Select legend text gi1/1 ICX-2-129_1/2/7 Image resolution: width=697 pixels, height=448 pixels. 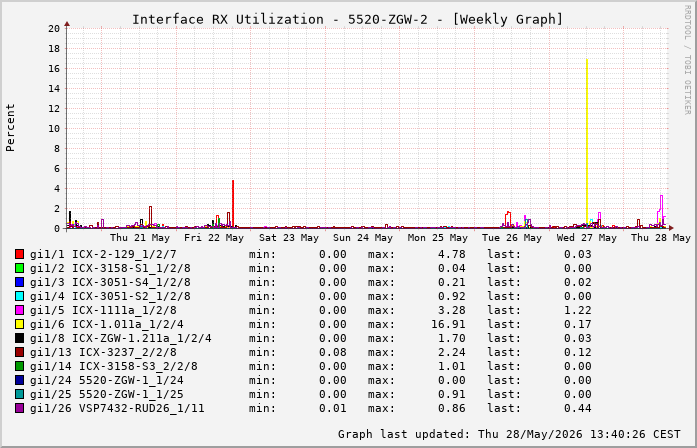103,255
